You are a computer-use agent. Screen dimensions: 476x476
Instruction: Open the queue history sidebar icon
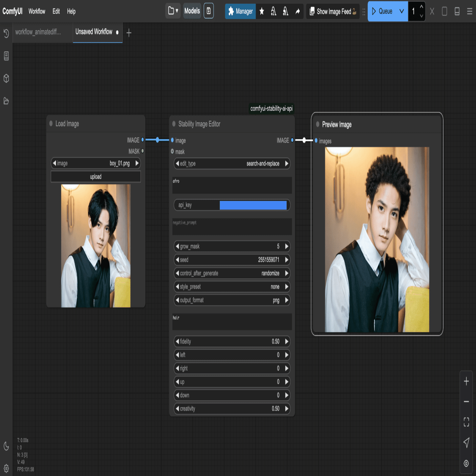pos(6,33)
